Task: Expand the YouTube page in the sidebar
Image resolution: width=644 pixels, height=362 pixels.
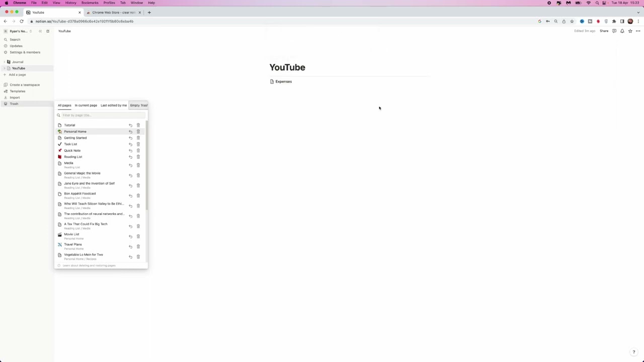Action: (x=4, y=68)
